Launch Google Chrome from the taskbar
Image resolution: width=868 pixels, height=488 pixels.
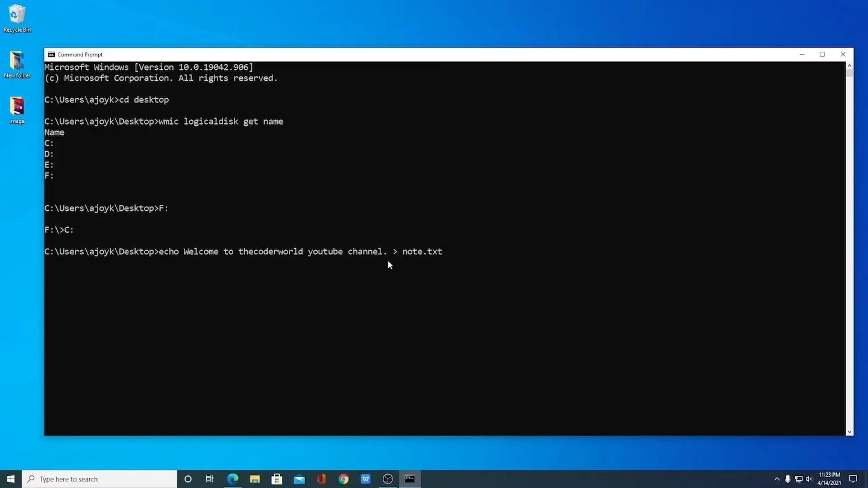[344, 479]
